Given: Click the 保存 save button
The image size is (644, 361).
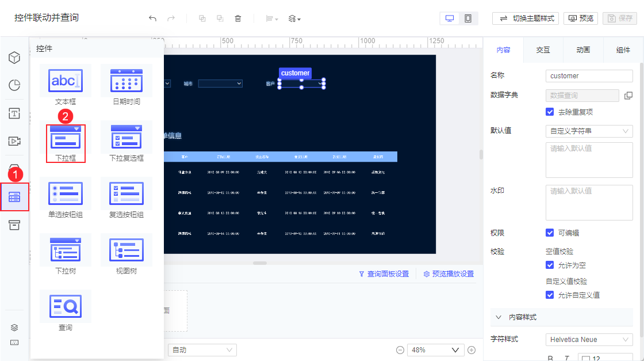Looking at the screenshot, I should (620, 18).
